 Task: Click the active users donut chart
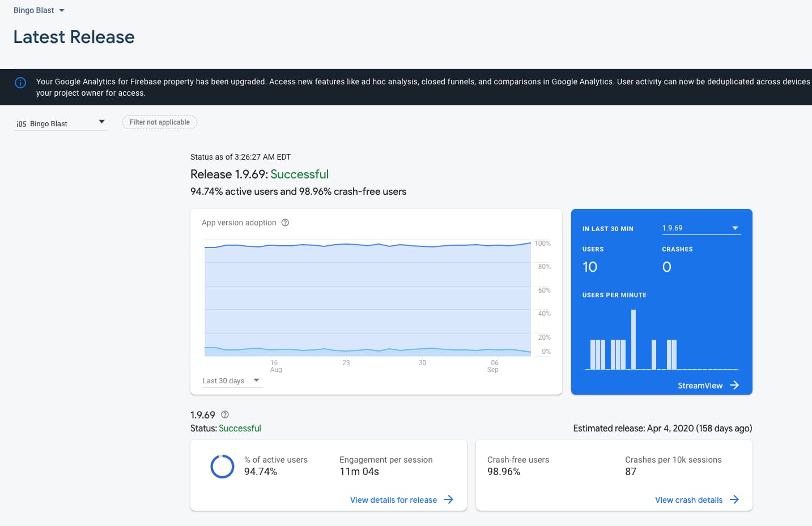pyautogui.click(x=222, y=467)
